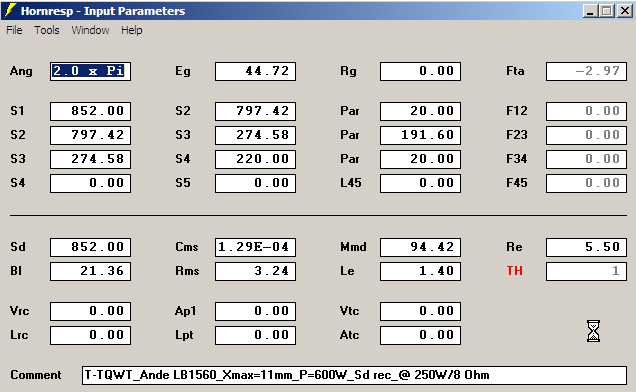Click the middle-column S4 field 220.00
The height and width of the screenshot is (392, 636).
[x=256, y=159]
